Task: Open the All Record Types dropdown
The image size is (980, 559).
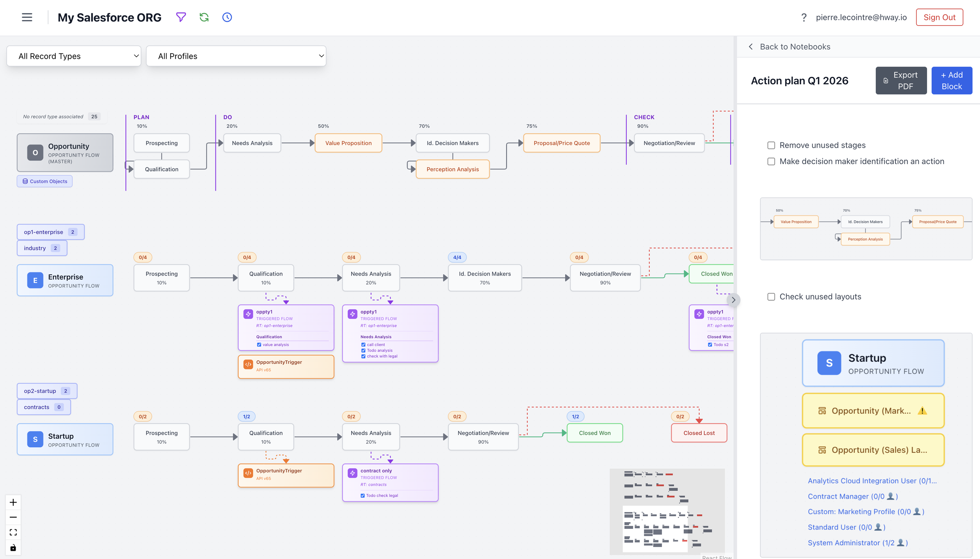Action: (74, 56)
